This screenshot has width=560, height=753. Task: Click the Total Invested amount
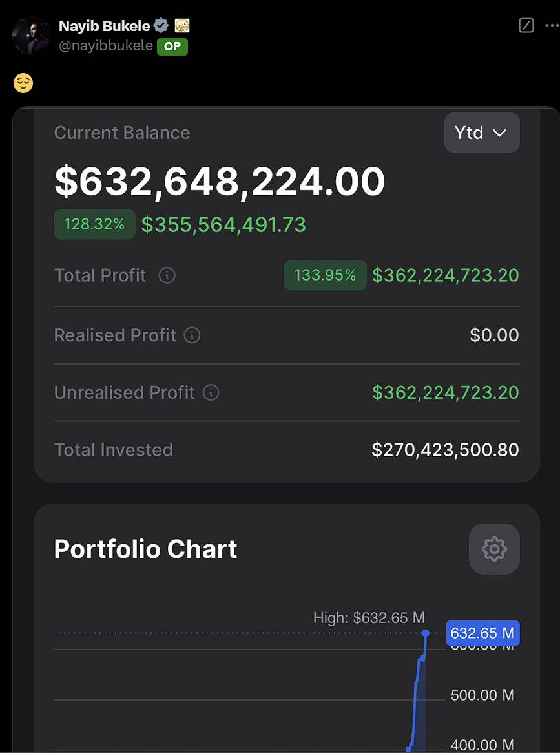click(445, 450)
